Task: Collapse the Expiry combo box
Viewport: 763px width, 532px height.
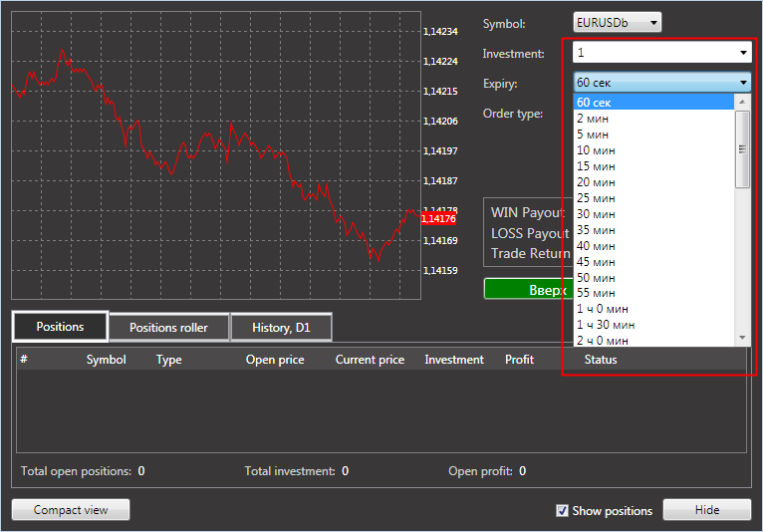Action: pos(662,83)
